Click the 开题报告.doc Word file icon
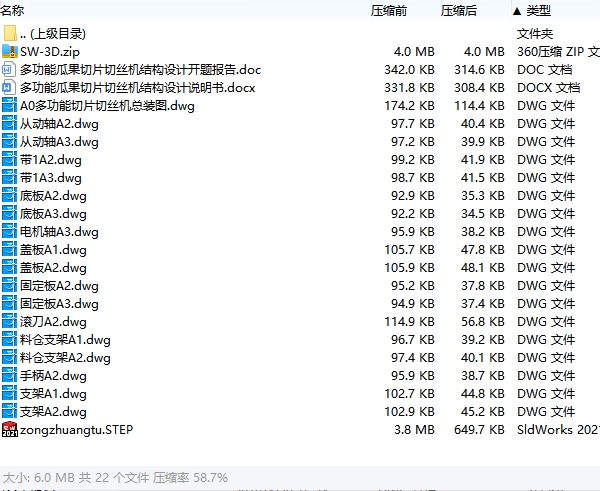The image size is (600, 491). [10, 69]
